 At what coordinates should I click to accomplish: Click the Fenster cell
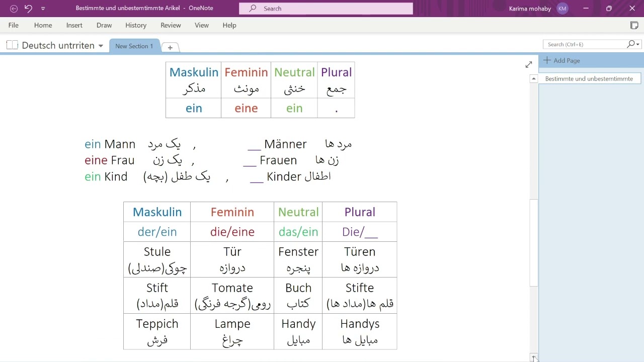pyautogui.click(x=298, y=259)
